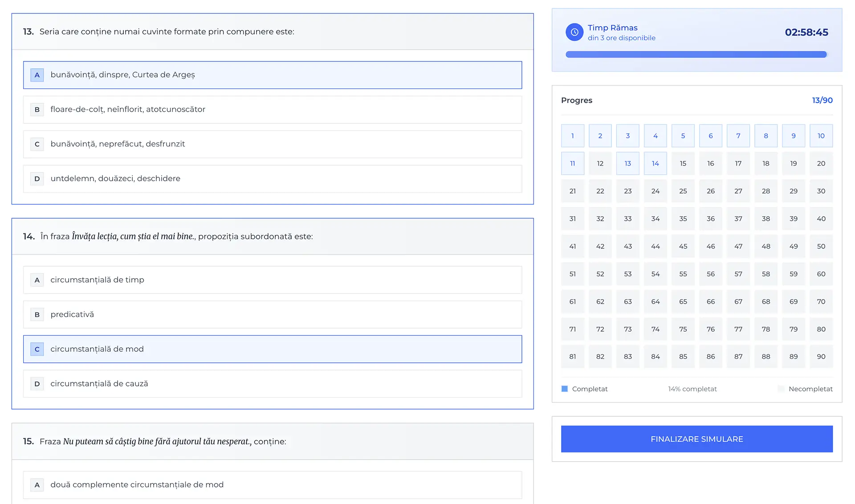
Task: Click the remaining time progress bar
Action: point(696,54)
